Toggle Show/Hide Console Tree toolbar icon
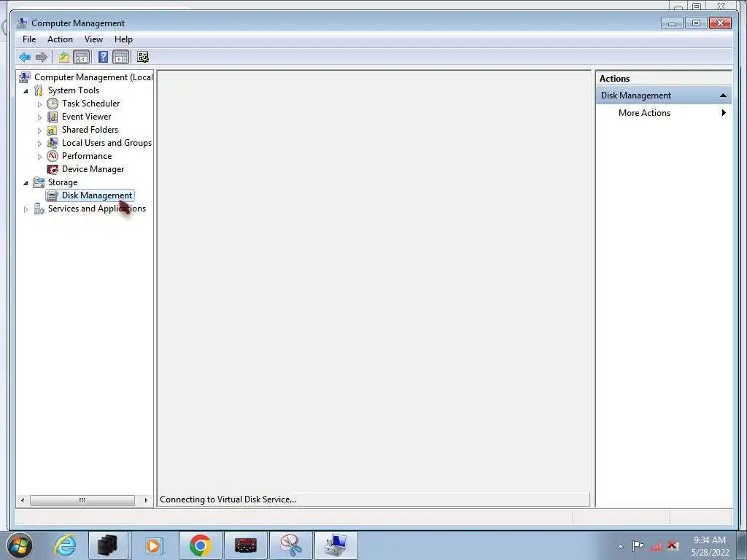 pos(82,58)
